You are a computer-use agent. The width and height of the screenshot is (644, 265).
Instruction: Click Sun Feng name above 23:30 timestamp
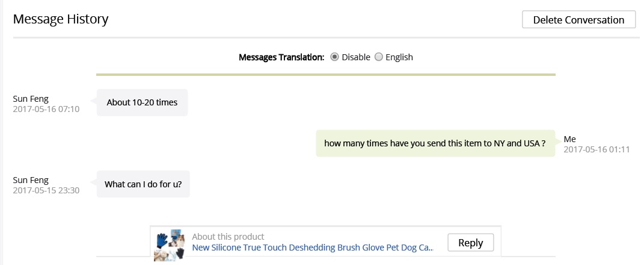point(31,180)
